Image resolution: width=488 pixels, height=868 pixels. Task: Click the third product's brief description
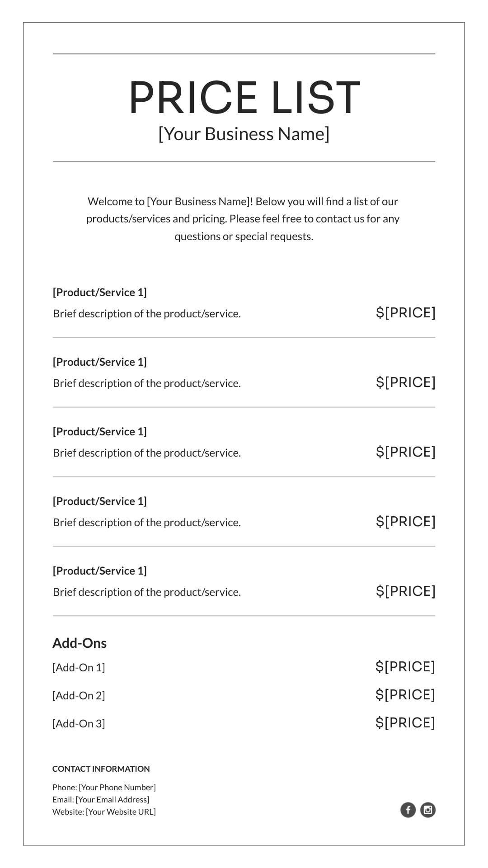[147, 453]
